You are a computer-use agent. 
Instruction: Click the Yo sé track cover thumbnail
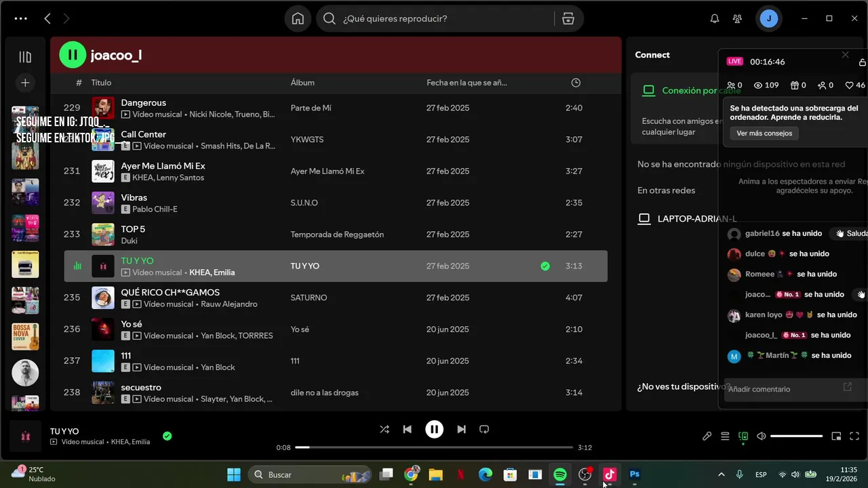point(103,329)
